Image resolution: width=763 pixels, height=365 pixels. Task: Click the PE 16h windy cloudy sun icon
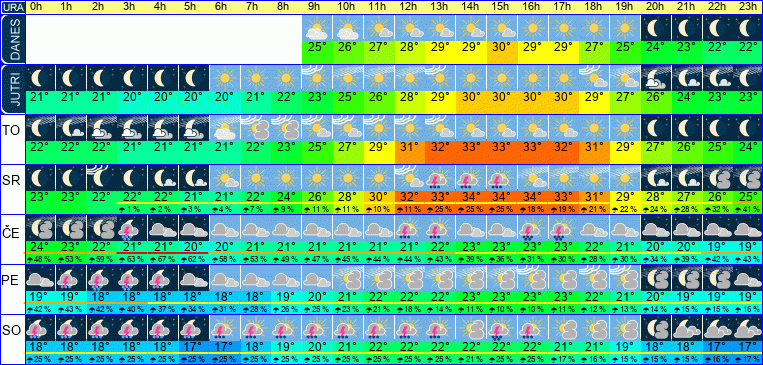[533, 277]
